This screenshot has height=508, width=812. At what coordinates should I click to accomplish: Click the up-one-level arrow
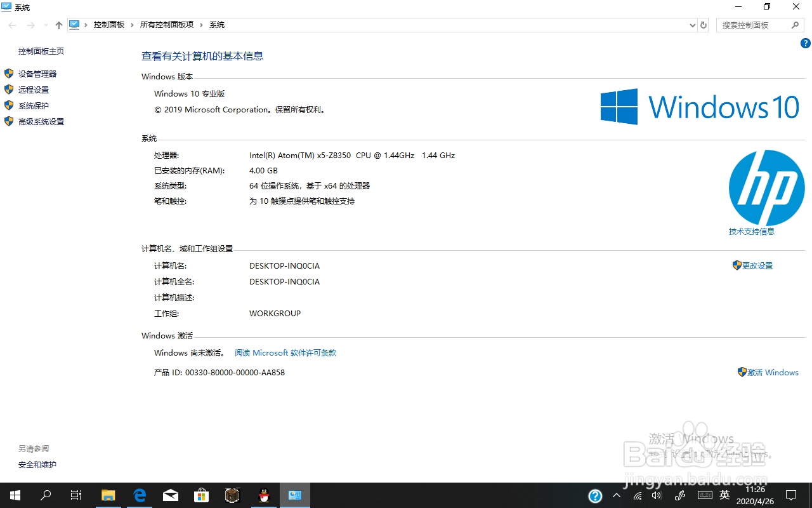click(59, 25)
